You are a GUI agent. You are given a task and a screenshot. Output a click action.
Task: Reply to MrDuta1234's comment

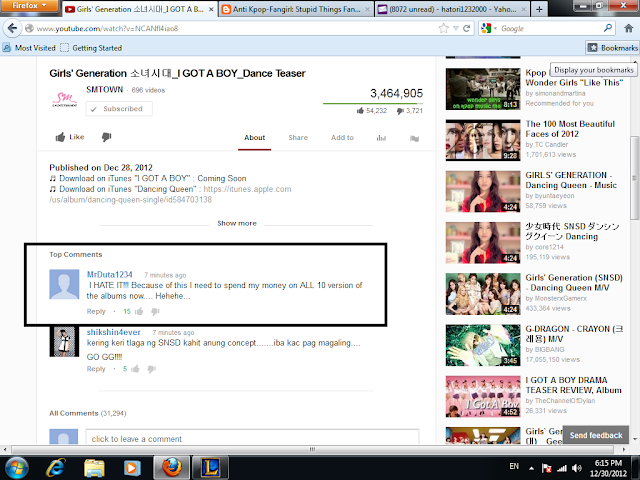click(x=96, y=311)
